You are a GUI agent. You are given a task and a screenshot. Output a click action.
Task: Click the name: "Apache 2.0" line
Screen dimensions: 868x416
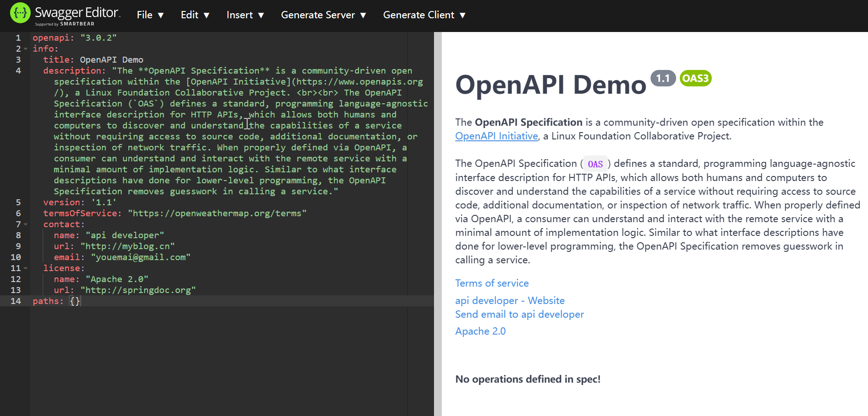pos(101,279)
